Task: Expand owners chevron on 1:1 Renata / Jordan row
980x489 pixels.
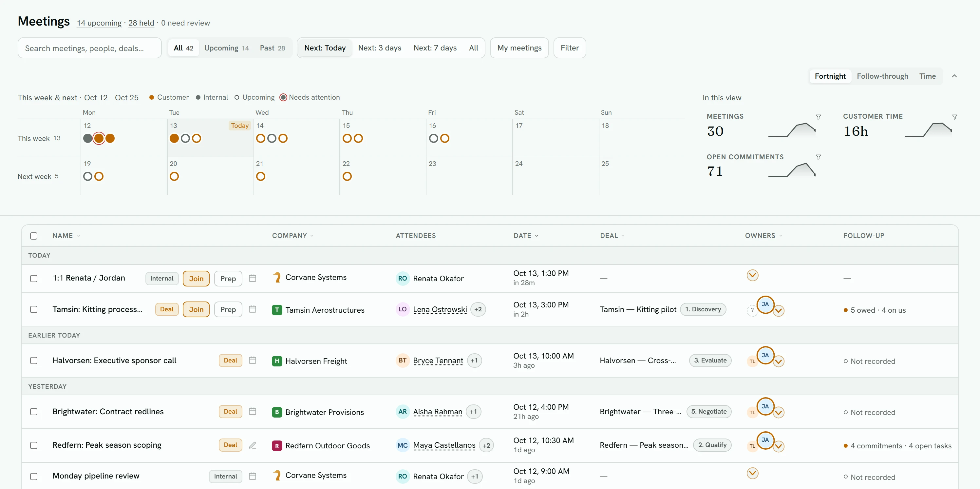Action: coord(752,275)
